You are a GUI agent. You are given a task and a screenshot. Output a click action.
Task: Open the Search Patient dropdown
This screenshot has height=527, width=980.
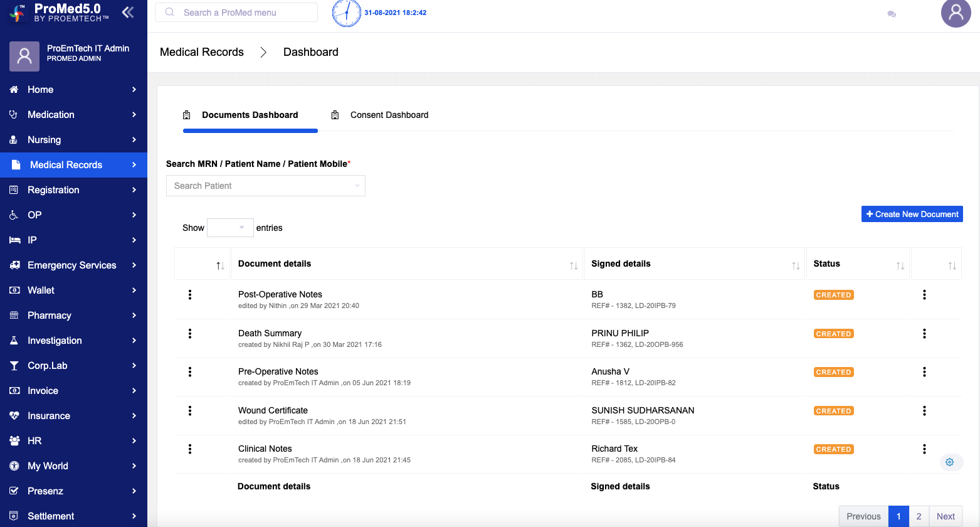(265, 186)
